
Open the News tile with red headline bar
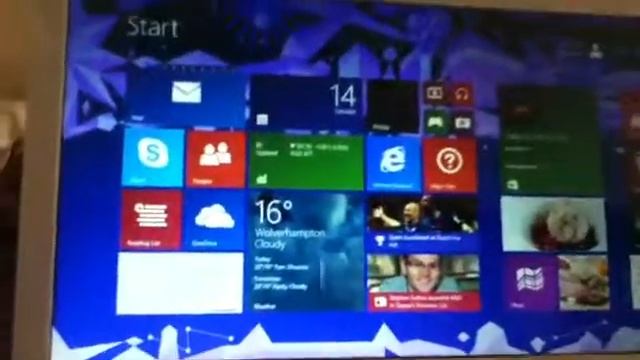click(424, 283)
